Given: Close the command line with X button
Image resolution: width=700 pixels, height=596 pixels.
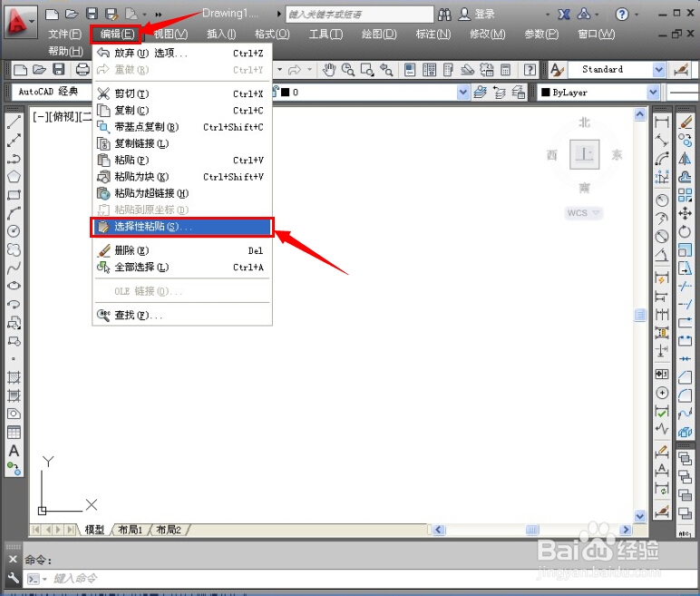Looking at the screenshot, I should pyautogui.click(x=13, y=560).
